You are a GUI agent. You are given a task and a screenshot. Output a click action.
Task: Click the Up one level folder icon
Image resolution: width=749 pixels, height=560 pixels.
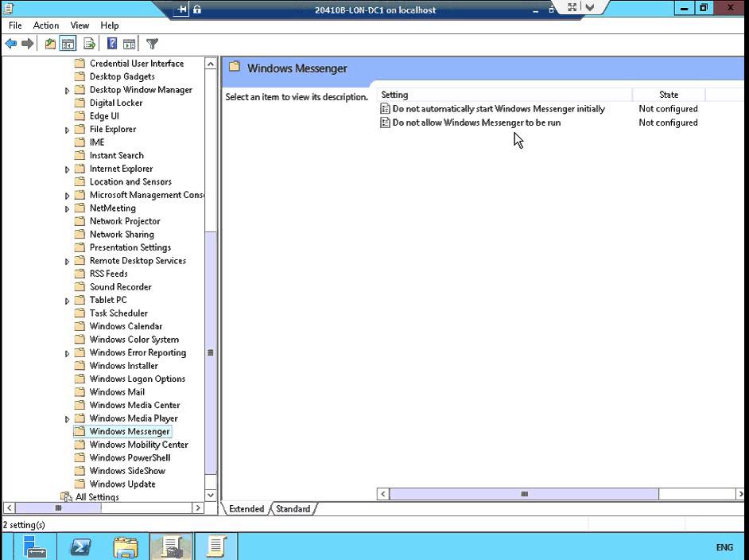click(50, 44)
